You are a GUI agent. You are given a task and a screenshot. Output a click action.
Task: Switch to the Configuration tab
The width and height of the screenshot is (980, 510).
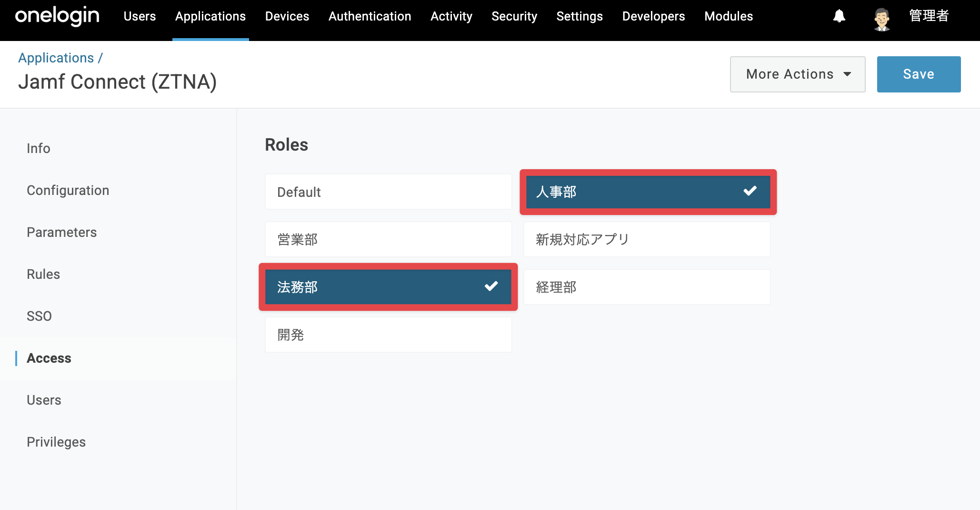tap(68, 190)
